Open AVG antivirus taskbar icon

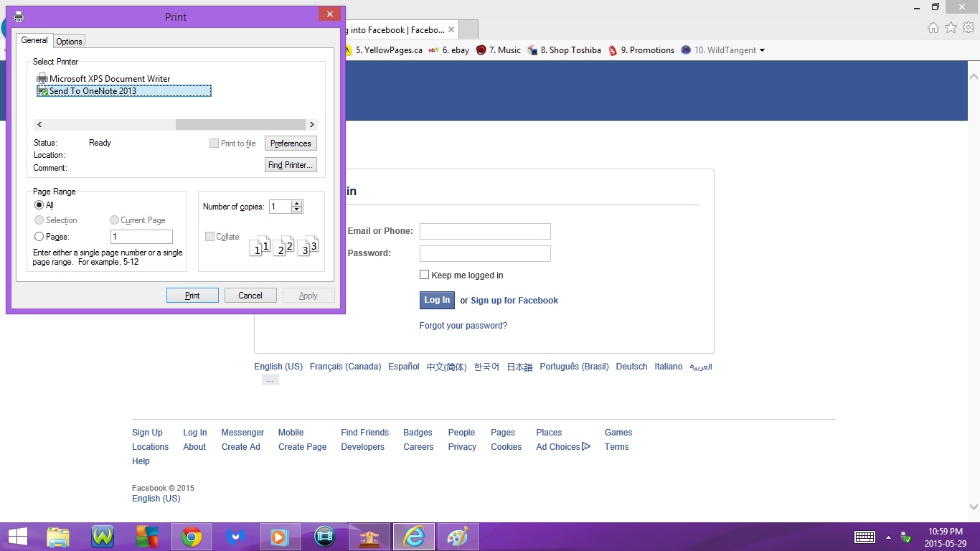click(x=147, y=537)
